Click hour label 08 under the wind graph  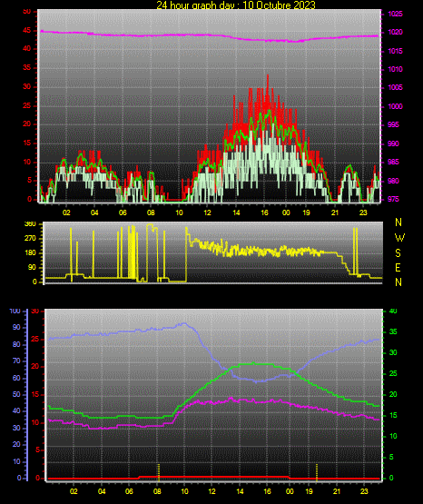pos(151,212)
